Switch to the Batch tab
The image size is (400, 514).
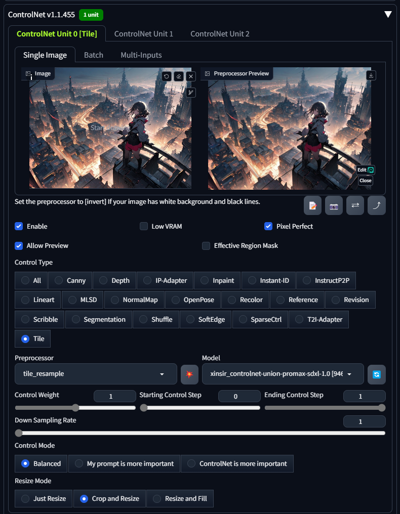coord(94,55)
